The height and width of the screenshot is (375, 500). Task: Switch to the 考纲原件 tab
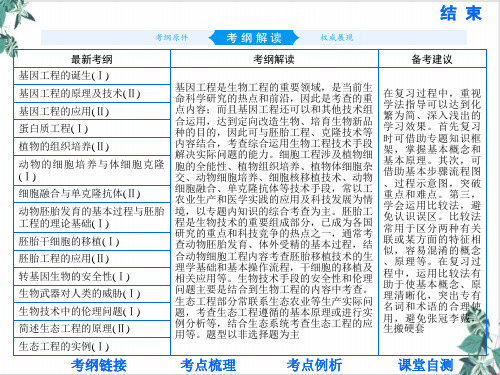172,37
